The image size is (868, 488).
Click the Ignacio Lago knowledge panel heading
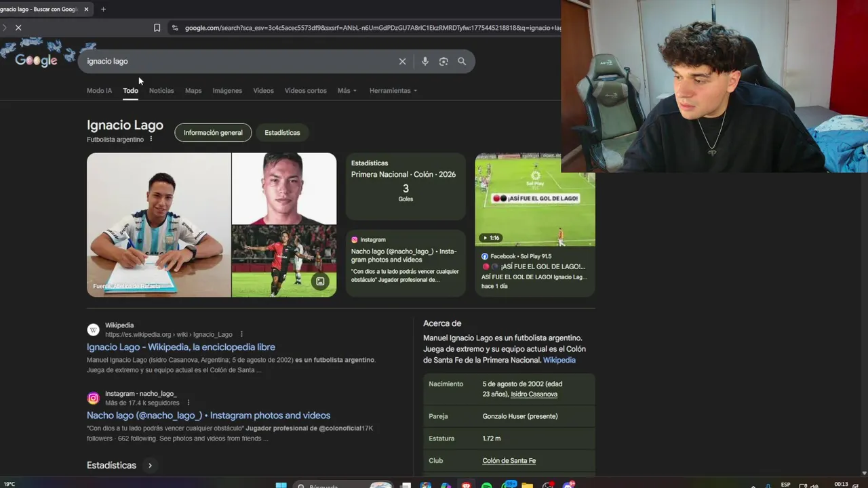pos(125,125)
